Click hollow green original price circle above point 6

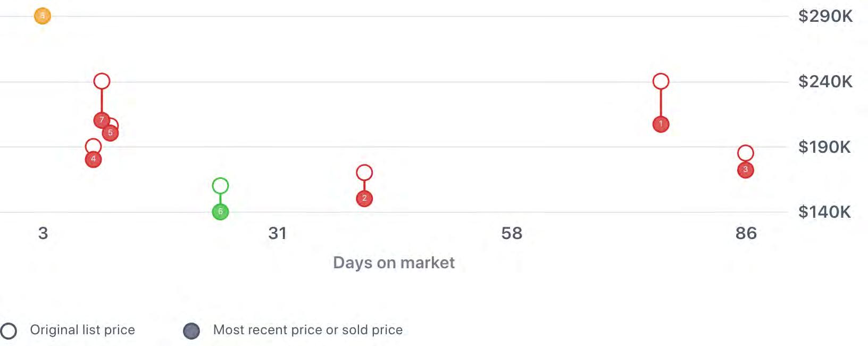(220, 186)
